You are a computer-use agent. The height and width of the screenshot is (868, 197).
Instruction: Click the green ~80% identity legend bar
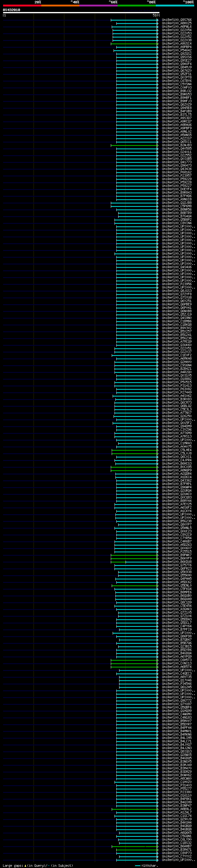(x=137, y=6)
